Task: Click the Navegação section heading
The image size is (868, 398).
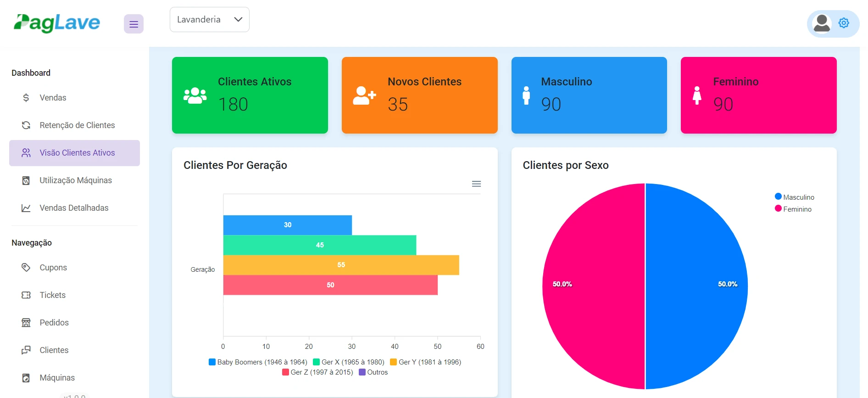Action: pos(32,243)
